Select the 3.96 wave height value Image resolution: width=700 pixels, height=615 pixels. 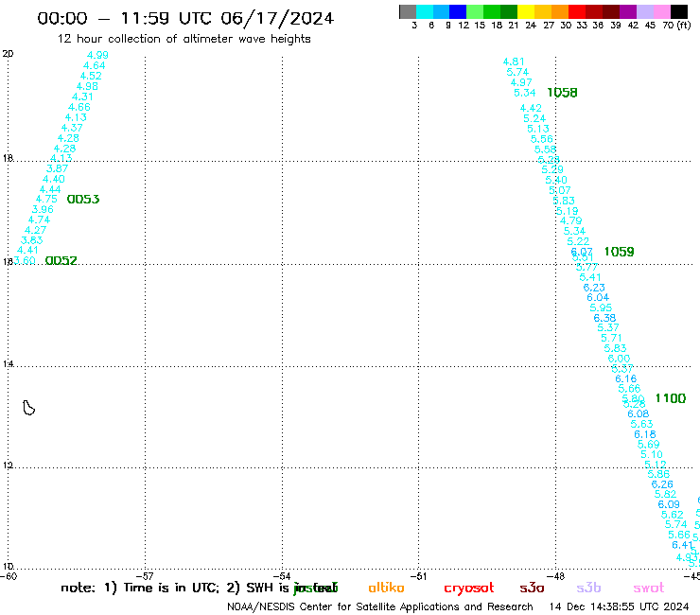pos(43,209)
